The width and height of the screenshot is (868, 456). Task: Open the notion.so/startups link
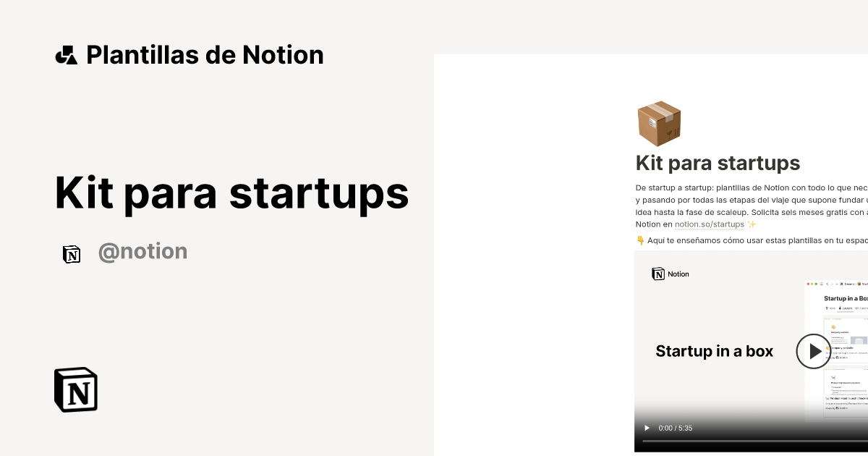(x=709, y=224)
